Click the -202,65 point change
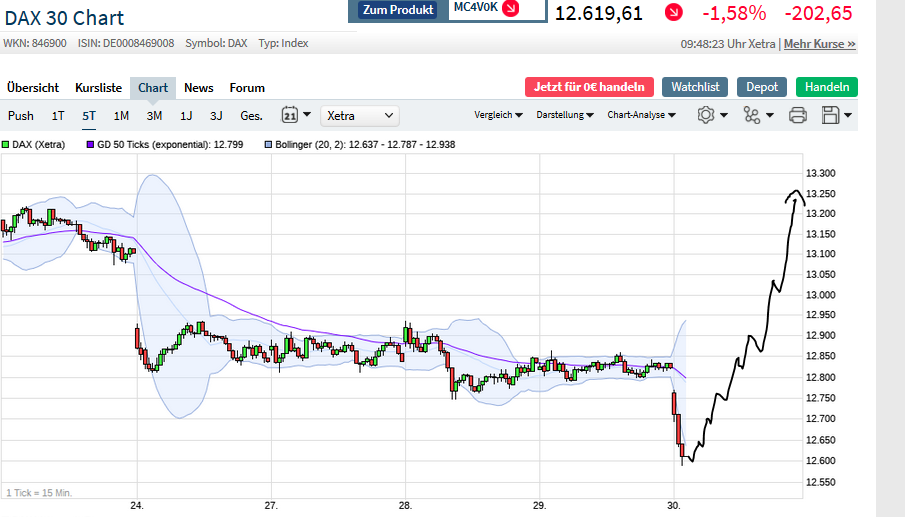The image size is (905, 517). coord(818,13)
